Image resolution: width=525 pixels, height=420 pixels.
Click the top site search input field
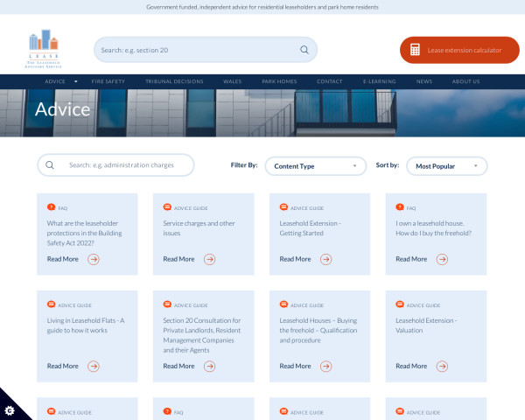tap(197, 50)
